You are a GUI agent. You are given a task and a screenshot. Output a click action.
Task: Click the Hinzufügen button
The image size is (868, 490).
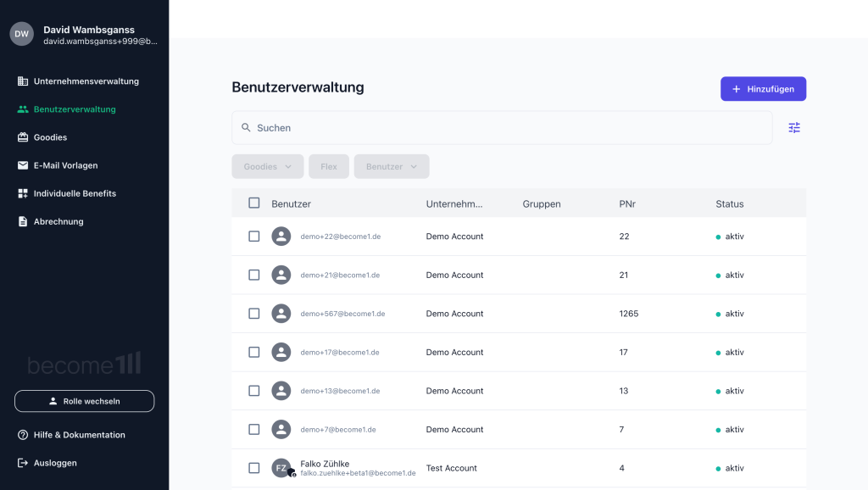click(763, 88)
